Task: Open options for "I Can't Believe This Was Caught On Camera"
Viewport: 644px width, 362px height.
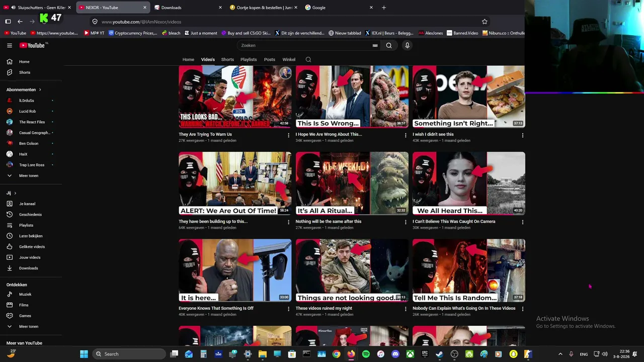Action: point(522,222)
